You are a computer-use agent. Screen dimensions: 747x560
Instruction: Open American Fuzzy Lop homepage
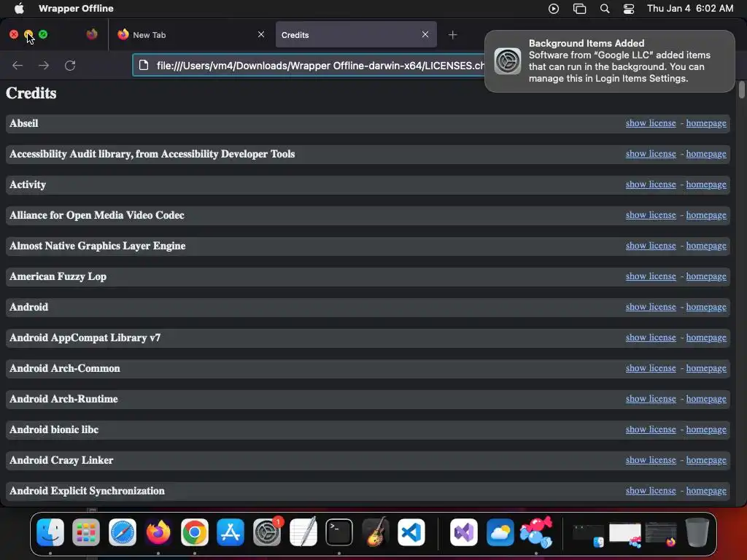[706, 276]
